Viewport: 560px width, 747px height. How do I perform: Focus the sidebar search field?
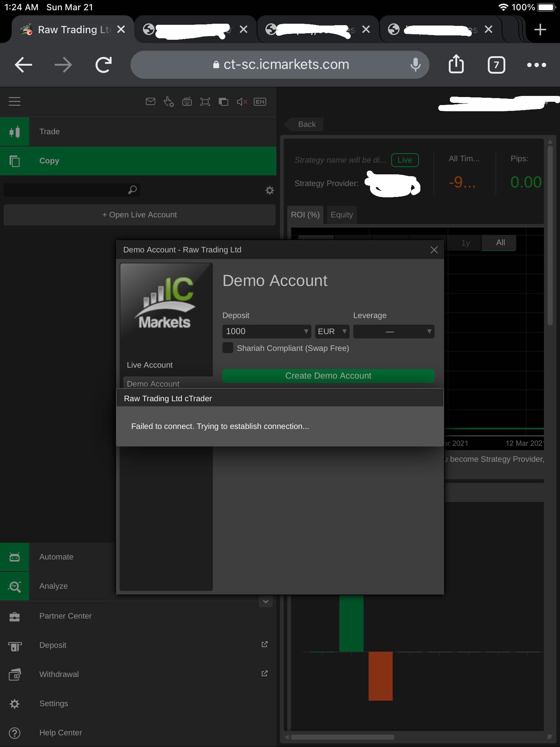[x=72, y=190]
